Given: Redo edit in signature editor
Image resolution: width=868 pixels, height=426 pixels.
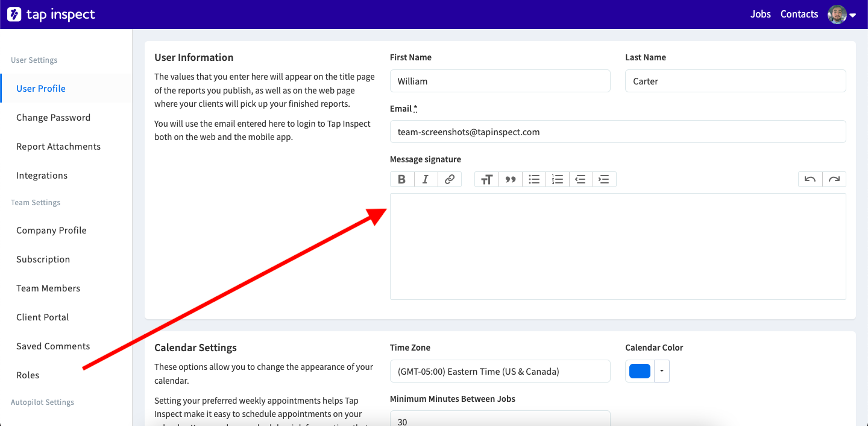Looking at the screenshot, I should click(x=834, y=179).
